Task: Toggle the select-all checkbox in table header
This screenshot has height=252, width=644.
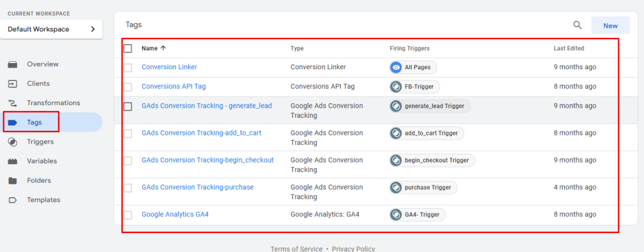Action: point(128,48)
